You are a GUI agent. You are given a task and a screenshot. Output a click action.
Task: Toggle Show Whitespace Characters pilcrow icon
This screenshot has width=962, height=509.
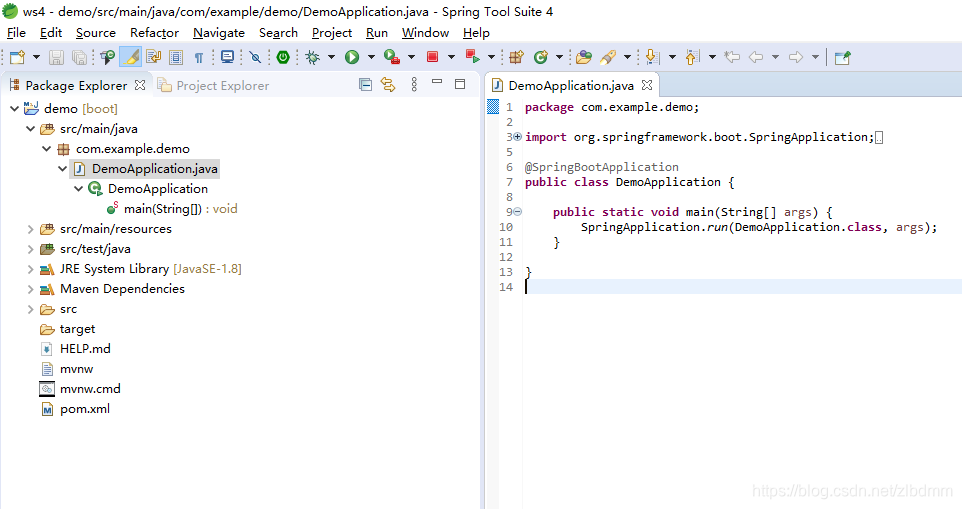tap(199, 58)
